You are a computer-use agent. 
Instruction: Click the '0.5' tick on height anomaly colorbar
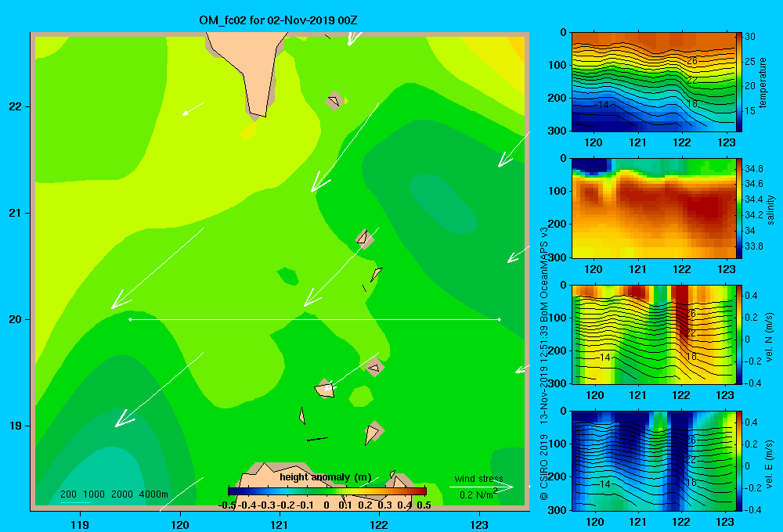[x=424, y=505]
